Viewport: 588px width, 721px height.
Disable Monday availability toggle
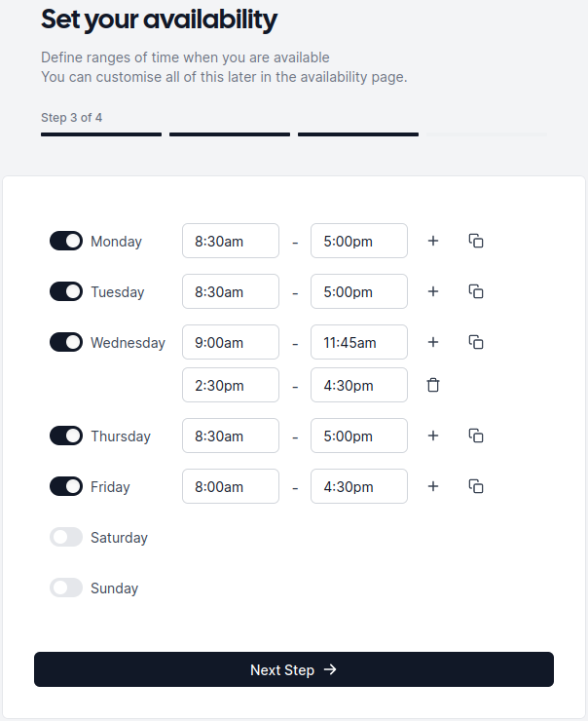[66, 241]
